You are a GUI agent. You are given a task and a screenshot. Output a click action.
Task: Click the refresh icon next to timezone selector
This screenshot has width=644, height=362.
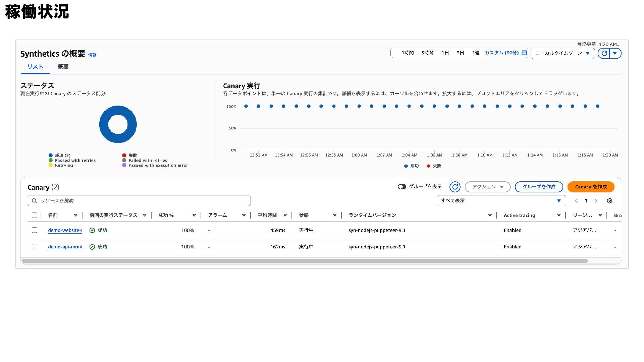point(604,53)
